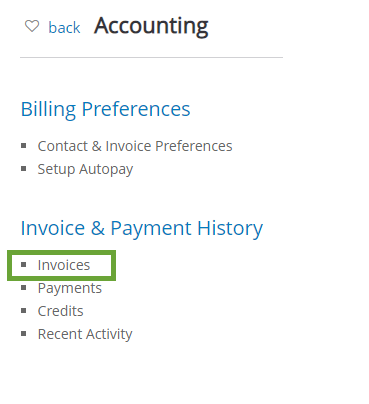The width and height of the screenshot is (369, 404).
Task: Click the Accounting page title
Action: point(151,26)
